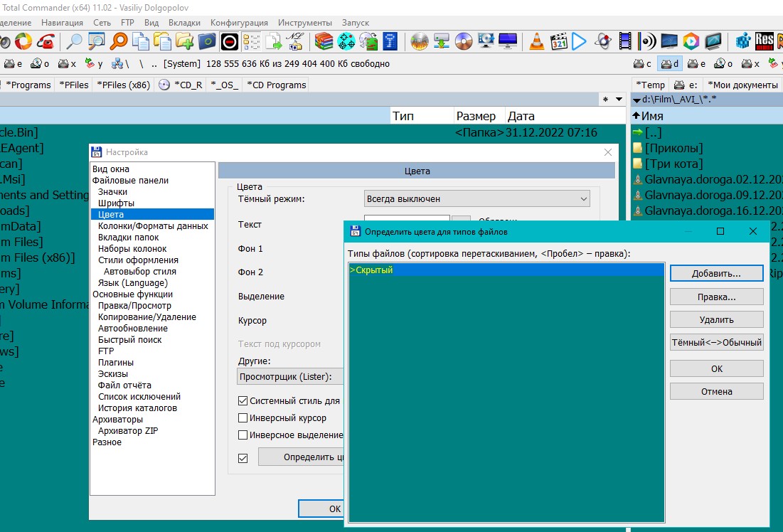Click the Res toolbar icon
The width and height of the screenshot is (783, 532).
coord(764,41)
